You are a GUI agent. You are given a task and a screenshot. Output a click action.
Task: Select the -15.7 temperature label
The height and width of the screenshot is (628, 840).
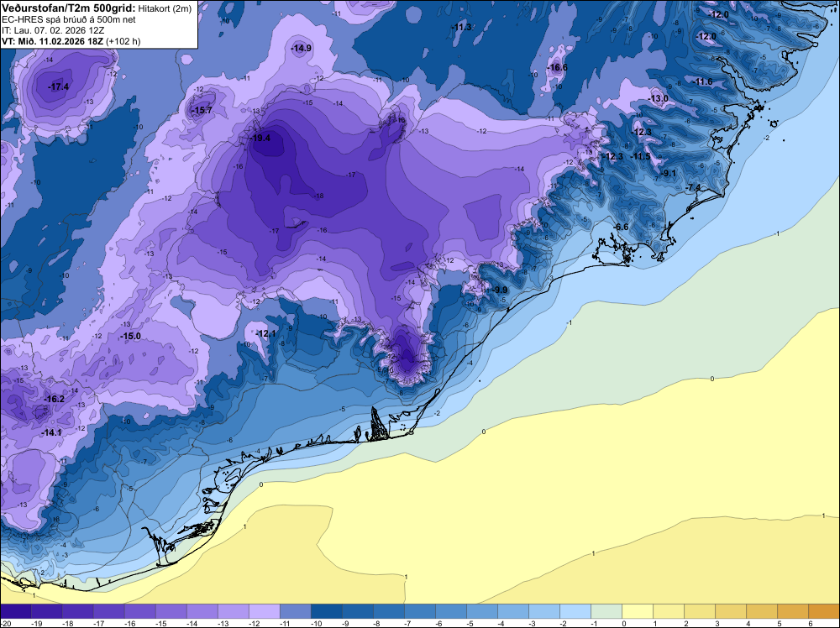pyautogui.click(x=202, y=110)
